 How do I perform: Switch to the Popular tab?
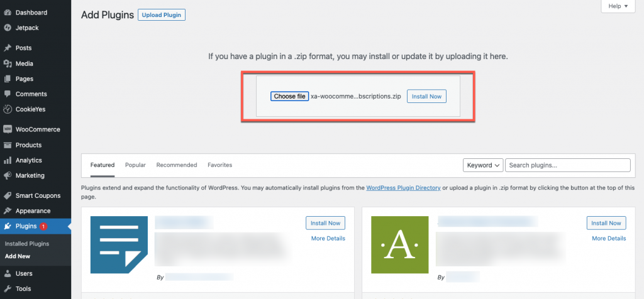[x=136, y=165]
